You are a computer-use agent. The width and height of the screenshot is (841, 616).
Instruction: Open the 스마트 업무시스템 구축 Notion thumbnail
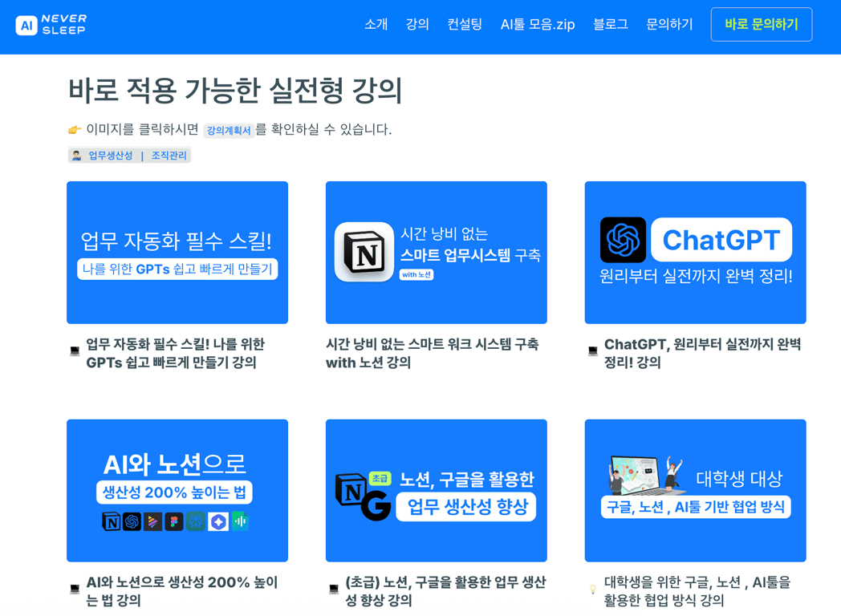[436, 253]
